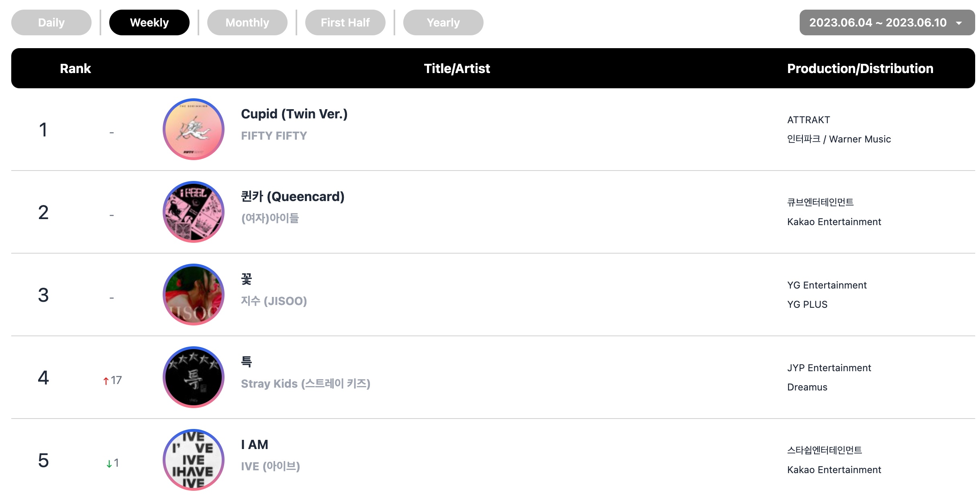
Task: Open the Cupid (Twin Ver.) song title
Action: [294, 114]
